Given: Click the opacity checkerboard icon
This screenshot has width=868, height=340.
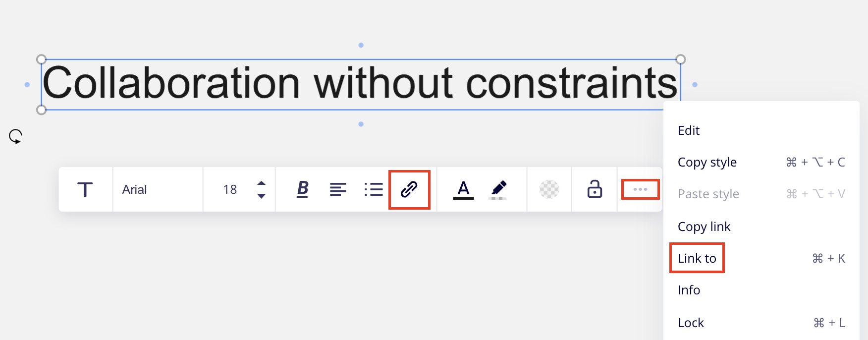Looking at the screenshot, I should pyautogui.click(x=549, y=189).
